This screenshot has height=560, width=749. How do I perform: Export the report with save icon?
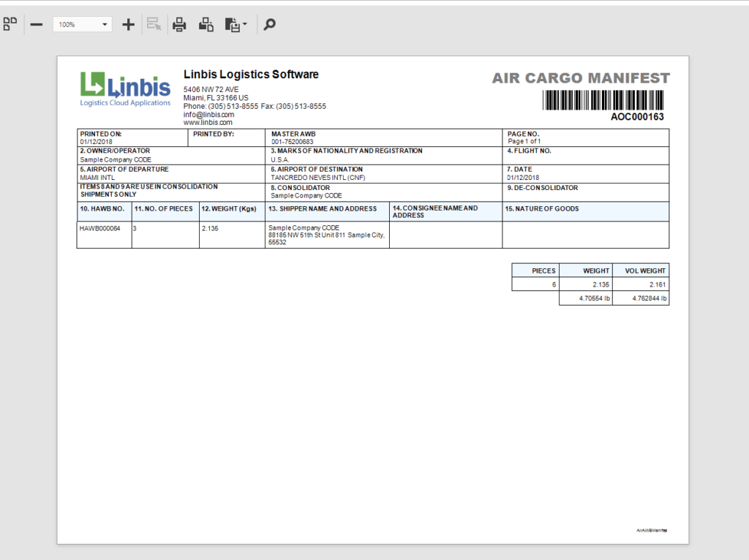[x=232, y=25]
